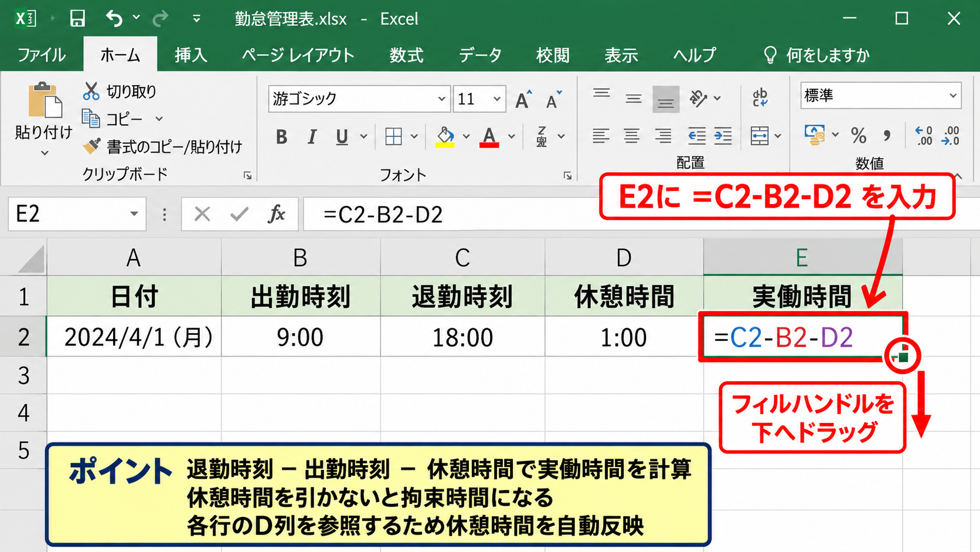Click the Redo arrow icon

coord(160,19)
